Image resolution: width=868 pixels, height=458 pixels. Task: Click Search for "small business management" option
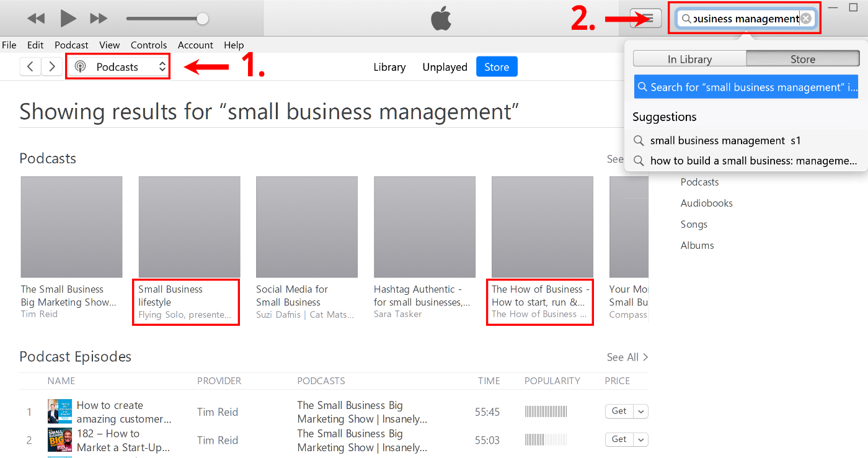pos(746,87)
